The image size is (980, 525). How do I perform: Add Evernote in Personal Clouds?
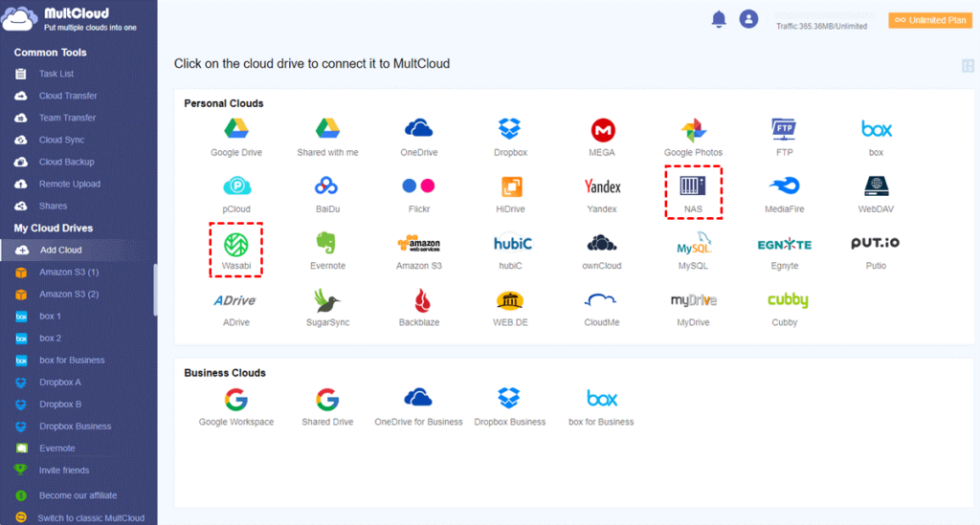tap(327, 251)
